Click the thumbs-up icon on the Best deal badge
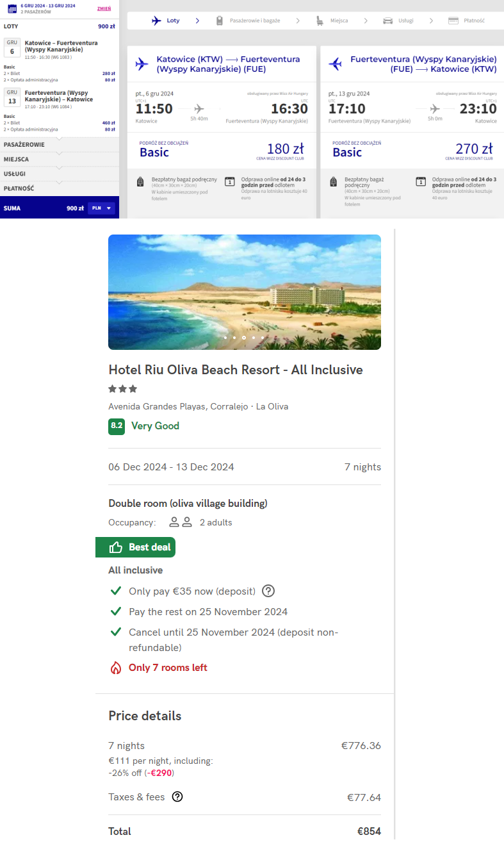The image size is (504, 842). (x=116, y=547)
